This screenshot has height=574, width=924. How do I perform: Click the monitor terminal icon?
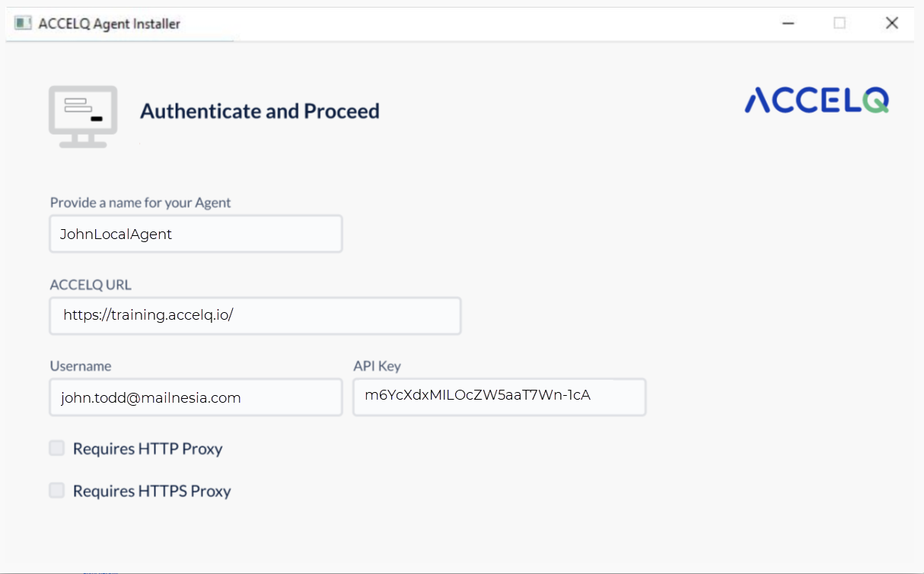coord(83,116)
